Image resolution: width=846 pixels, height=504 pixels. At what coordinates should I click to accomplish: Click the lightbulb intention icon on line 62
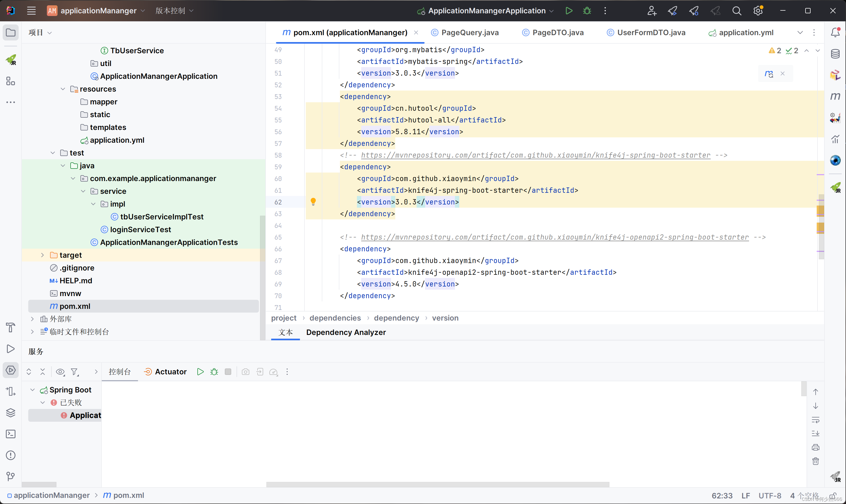pyautogui.click(x=313, y=201)
